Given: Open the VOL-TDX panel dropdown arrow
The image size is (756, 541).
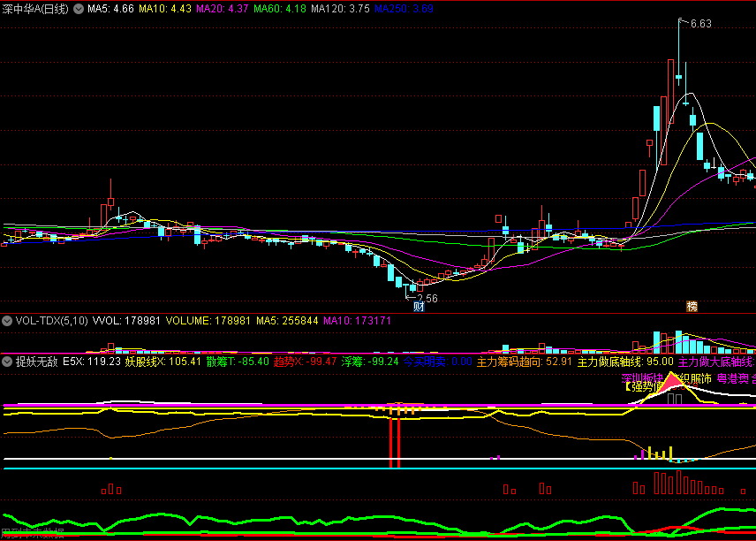Looking at the screenshot, I should pos(7,321).
